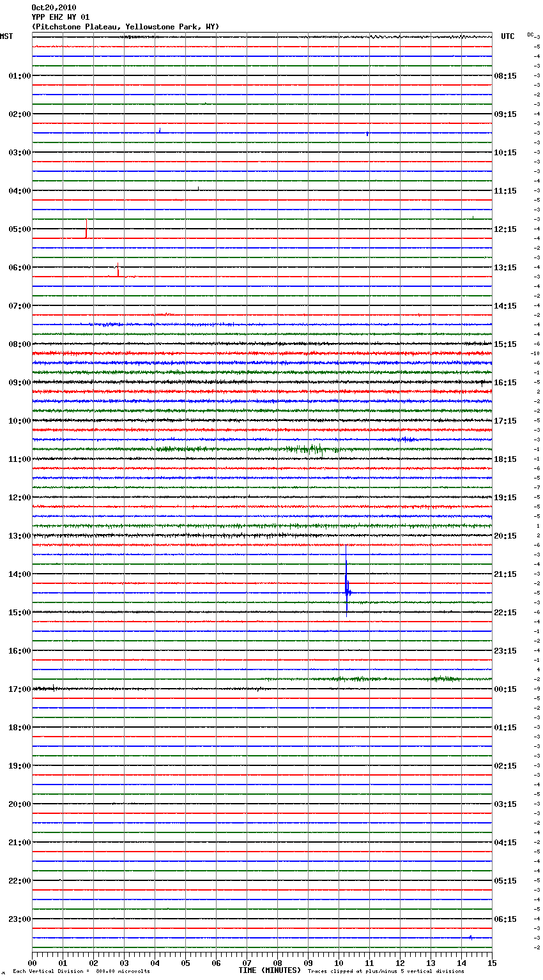Select the "09:00" MST hour label
The width and height of the screenshot is (543, 980).
click(20, 383)
